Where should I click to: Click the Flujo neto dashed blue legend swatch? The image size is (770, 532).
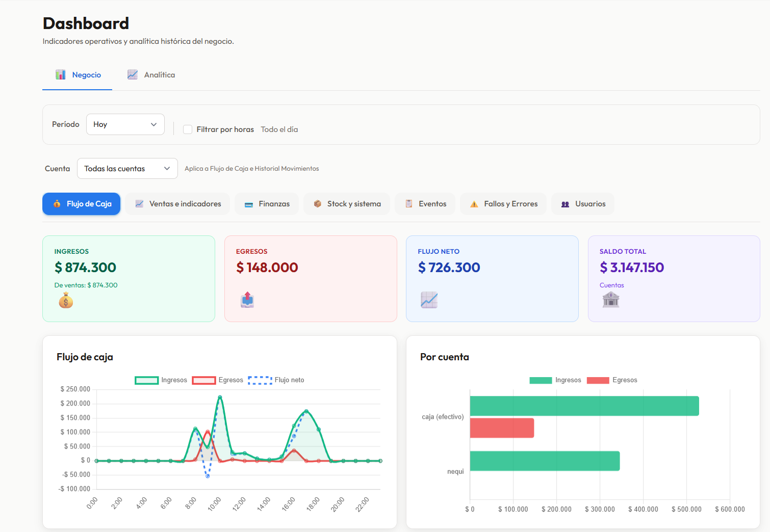[x=260, y=380]
